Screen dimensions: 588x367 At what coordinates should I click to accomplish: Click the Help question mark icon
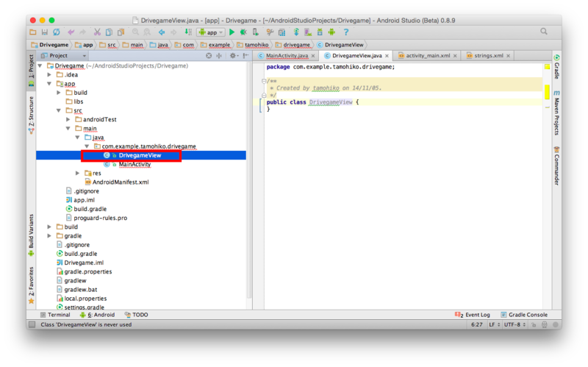[x=346, y=32]
